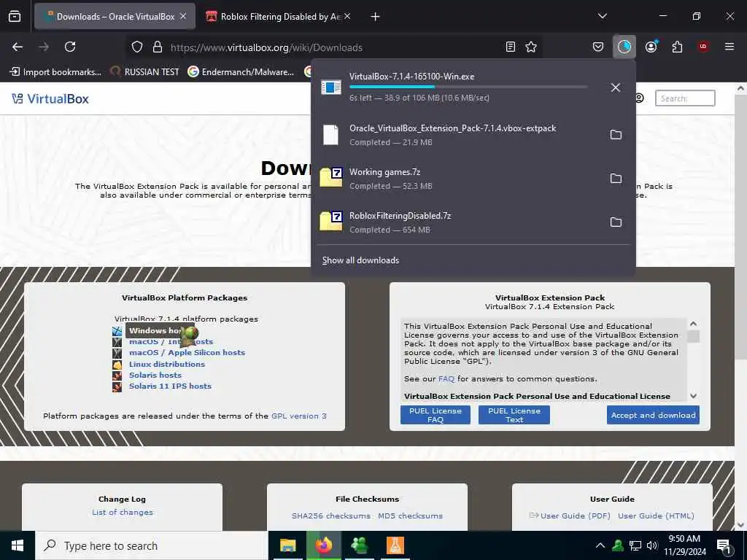747x560 pixels.
Task: Show Extension Pack file in folder
Action: [x=616, y=135]
